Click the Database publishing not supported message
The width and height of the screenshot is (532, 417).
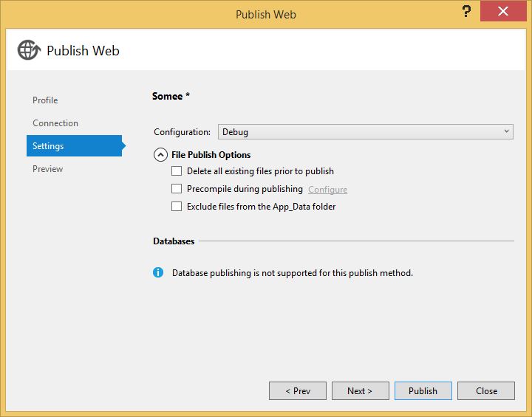point(293,273)
